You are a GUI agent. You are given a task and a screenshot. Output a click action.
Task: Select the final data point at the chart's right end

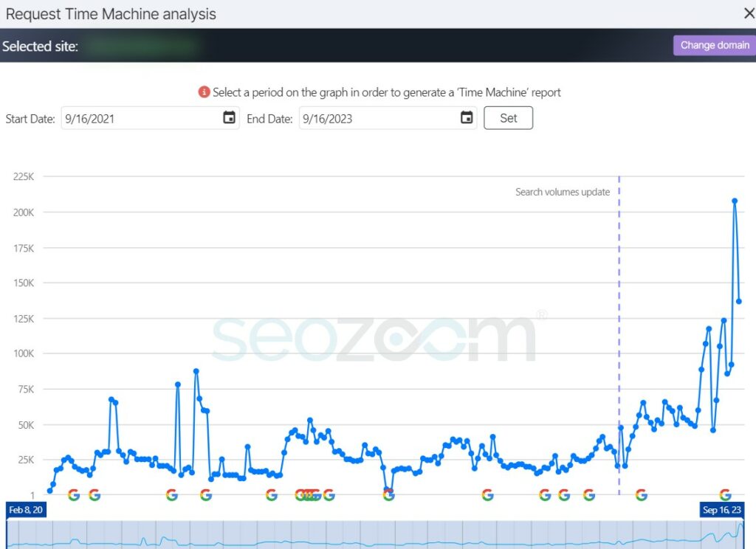click(739, 301)
